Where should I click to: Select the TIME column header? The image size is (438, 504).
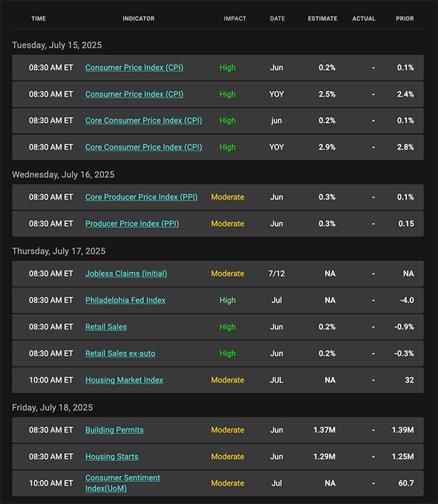(x=39, y=18)
